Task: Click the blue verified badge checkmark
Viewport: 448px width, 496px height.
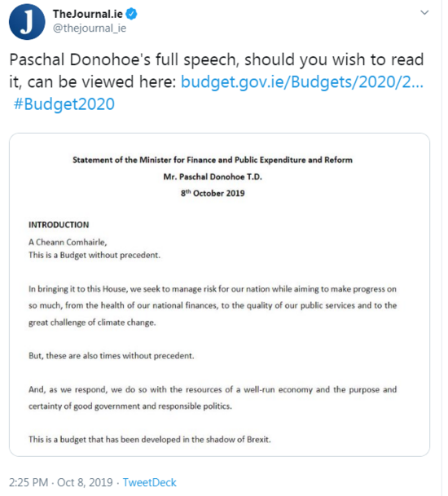Action: (132, 14)
